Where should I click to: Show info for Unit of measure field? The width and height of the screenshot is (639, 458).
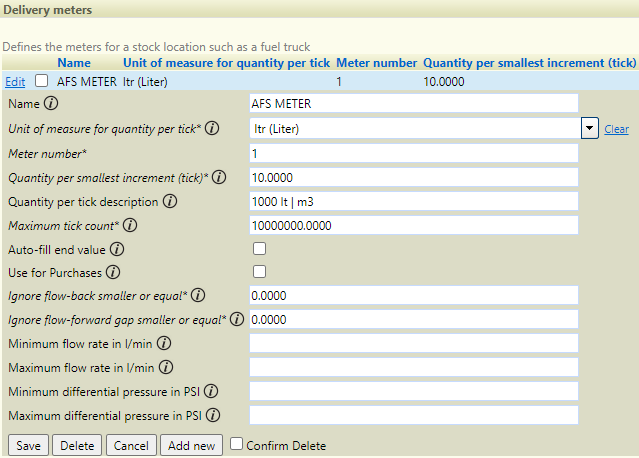tap(212, 128)
